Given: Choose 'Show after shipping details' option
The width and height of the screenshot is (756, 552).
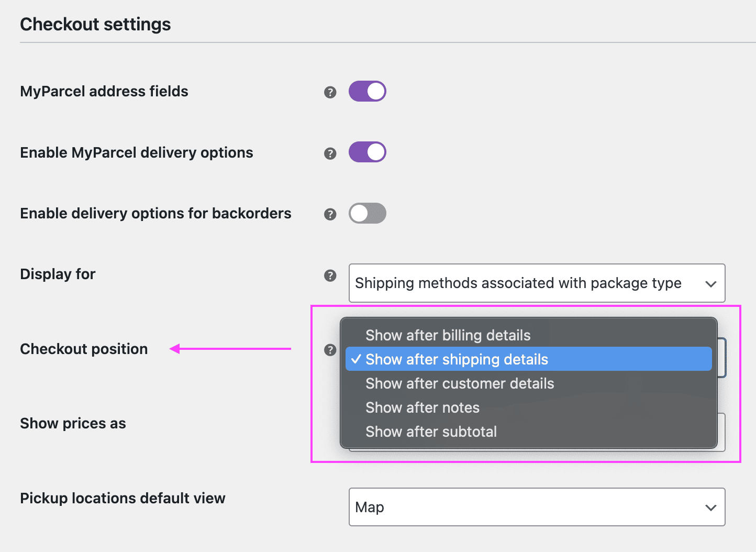Looking at the screenshot, I should point(457,359).
